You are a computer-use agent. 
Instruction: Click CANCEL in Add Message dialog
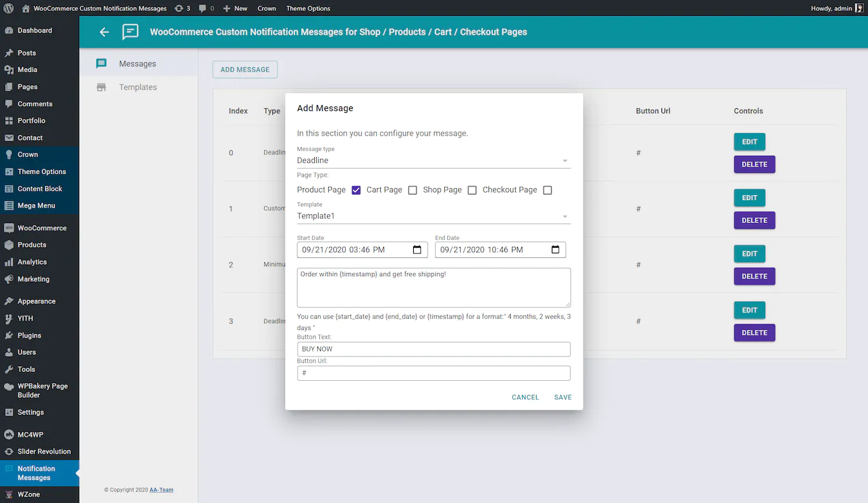(x=525, y=397)
